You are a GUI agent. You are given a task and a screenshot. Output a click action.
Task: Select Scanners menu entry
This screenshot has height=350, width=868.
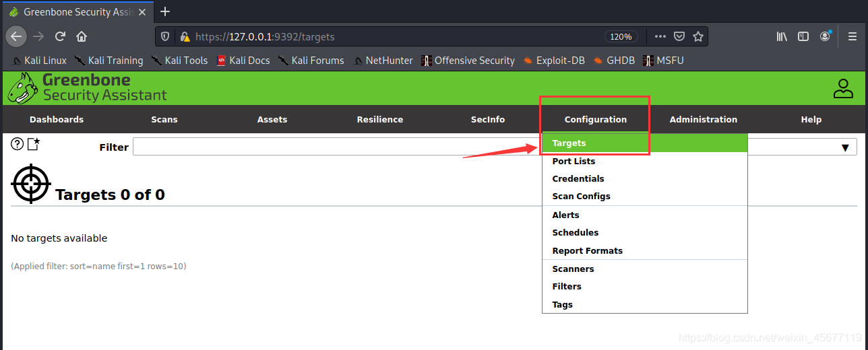point(645,269)
